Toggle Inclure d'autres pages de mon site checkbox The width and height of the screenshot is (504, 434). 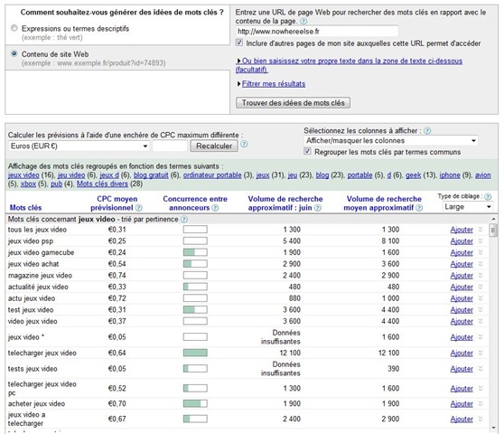point(239,42)
